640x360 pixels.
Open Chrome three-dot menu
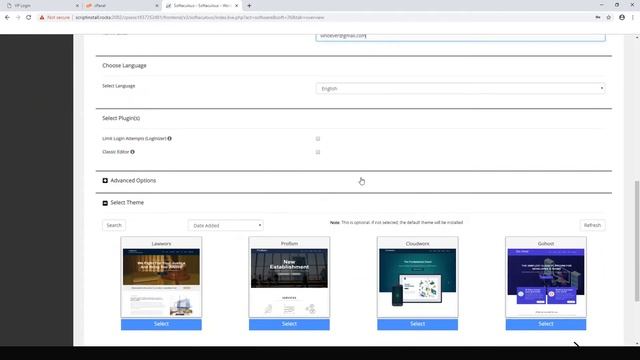point(633,18)
